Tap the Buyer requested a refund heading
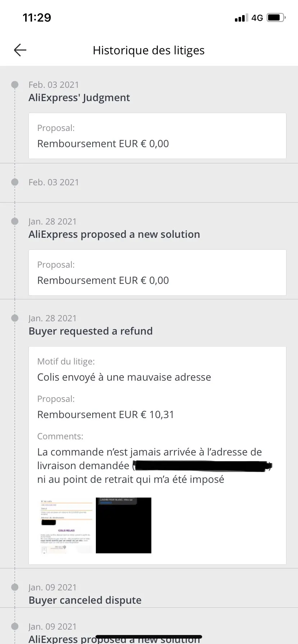The image size is (298, 644). pos(90,331)
